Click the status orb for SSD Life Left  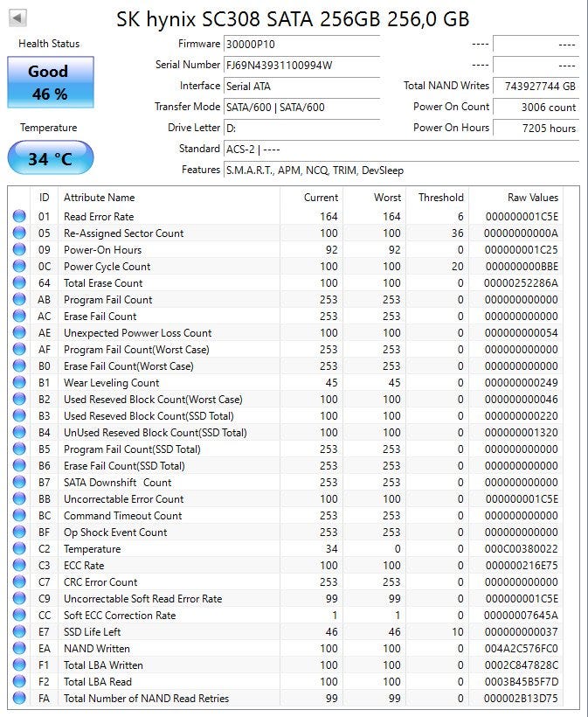point(19,631)
